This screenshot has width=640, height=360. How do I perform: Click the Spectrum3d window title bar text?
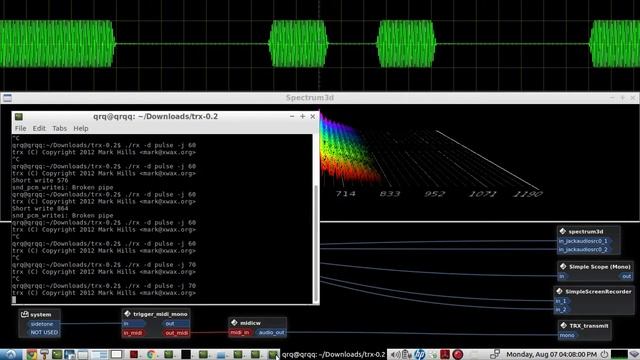310,98
